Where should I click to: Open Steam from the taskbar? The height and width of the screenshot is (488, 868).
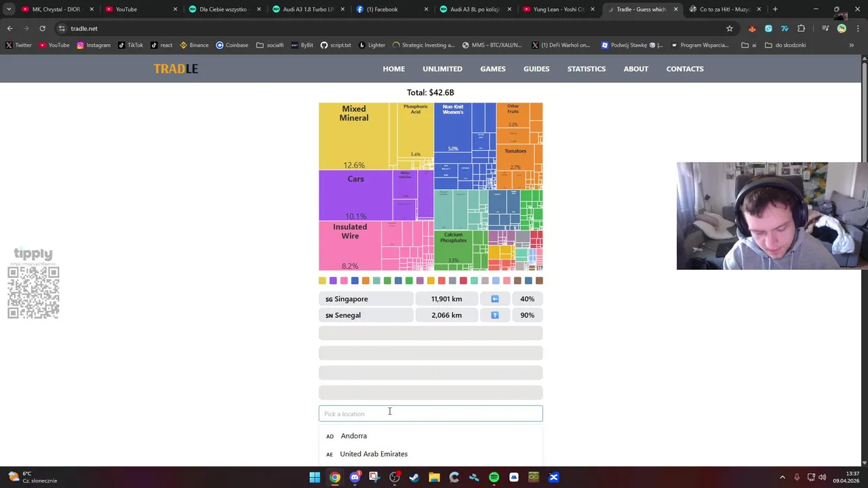414,477
